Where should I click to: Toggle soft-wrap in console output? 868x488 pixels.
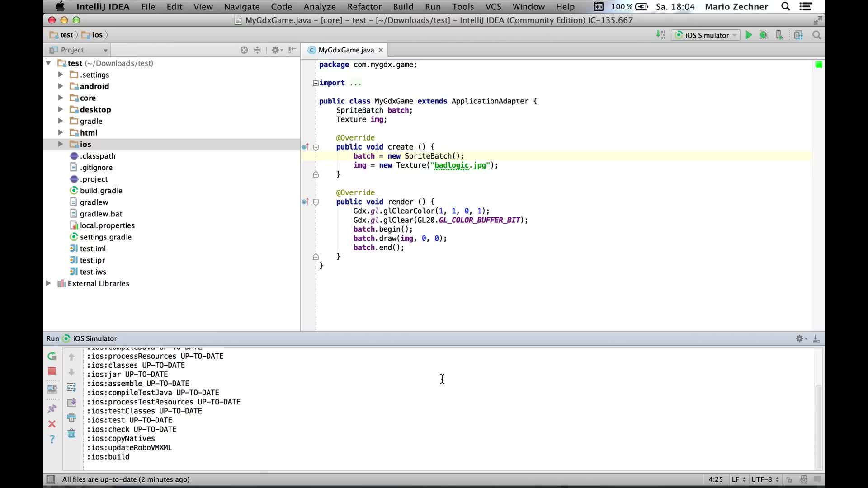71,387
